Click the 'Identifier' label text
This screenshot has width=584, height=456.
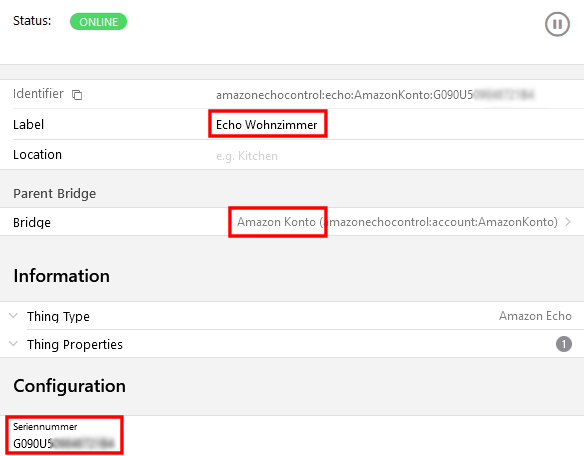coord(38,94)
